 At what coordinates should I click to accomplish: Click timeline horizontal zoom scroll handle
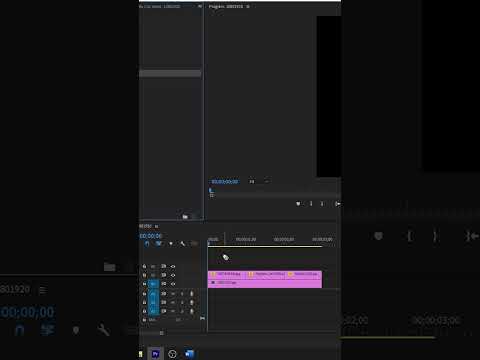click(162, 333)
